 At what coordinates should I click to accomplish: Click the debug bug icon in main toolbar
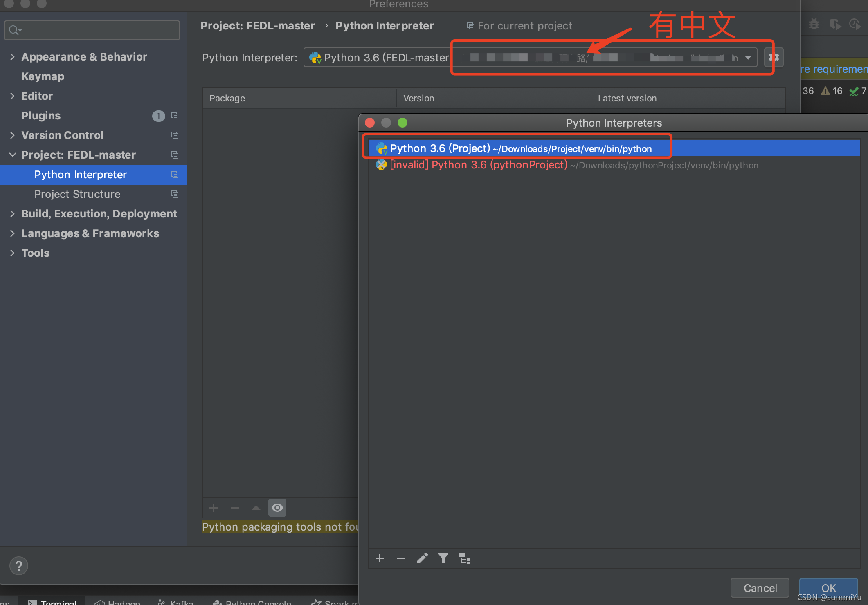[814, 25]
